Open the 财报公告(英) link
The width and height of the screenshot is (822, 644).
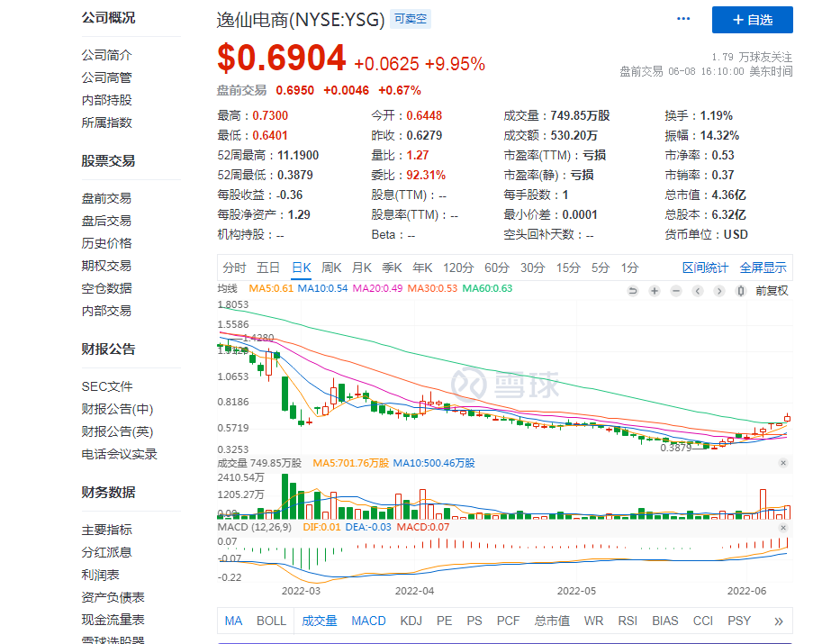pyautogui.click(x=117, y=431)
